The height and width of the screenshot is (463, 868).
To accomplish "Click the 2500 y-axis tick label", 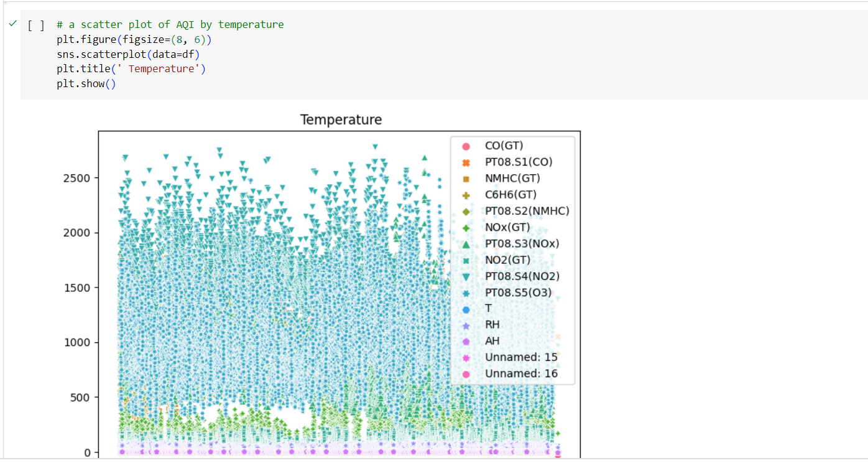I will coord(76,178).
